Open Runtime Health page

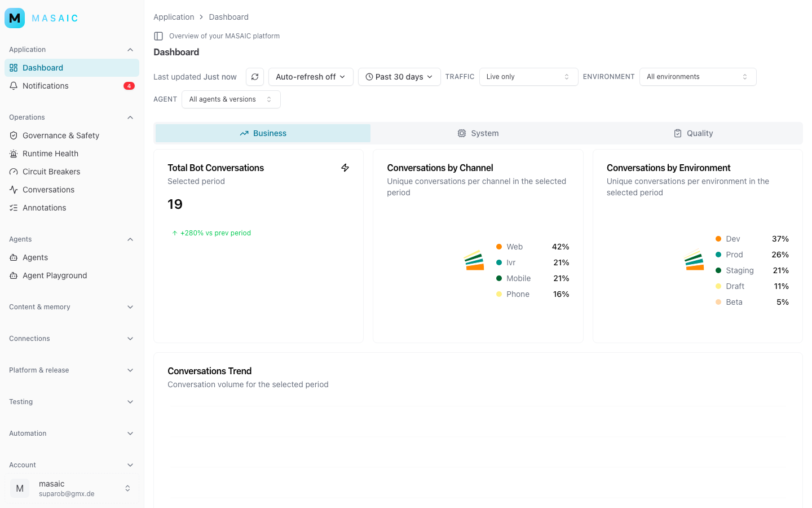coord(72,154)
